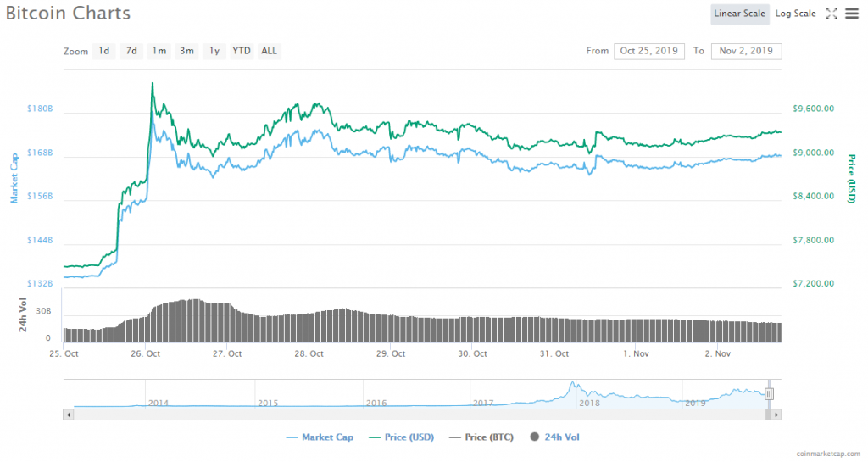The height and width of the screenshot is (462, 868).
Task: Click the Price (USD) axis title
Action: point(851,179)
